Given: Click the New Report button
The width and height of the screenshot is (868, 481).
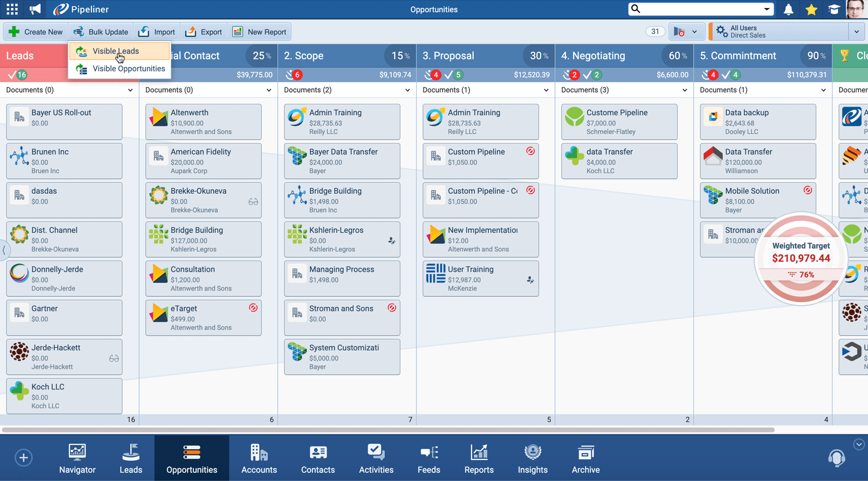Looking at the screenshot, I should pos(259,32).
